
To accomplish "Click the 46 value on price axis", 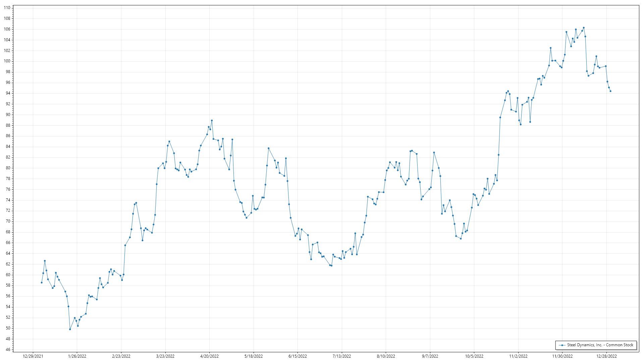I will [x=8, y=350].
